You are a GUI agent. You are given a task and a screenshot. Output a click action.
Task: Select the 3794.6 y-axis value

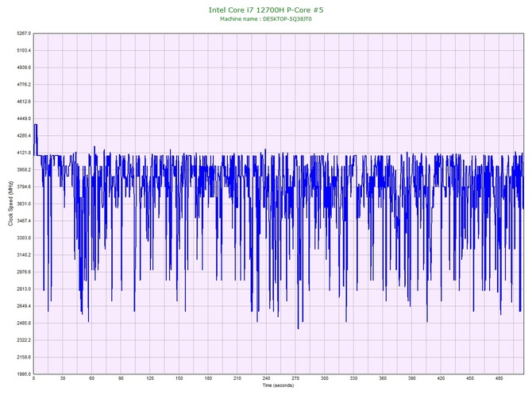pos(24,187)
